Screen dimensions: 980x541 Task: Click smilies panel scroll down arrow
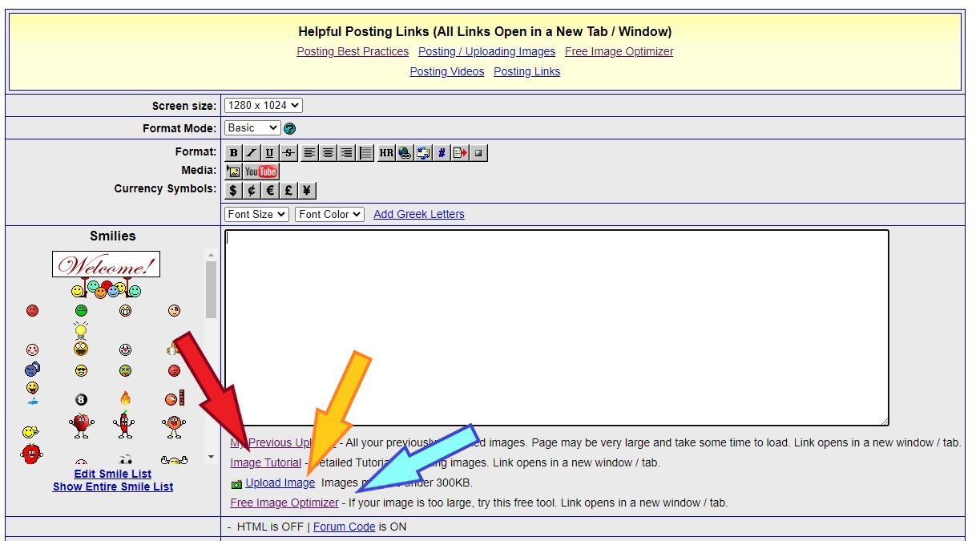(x=211, y=458)
